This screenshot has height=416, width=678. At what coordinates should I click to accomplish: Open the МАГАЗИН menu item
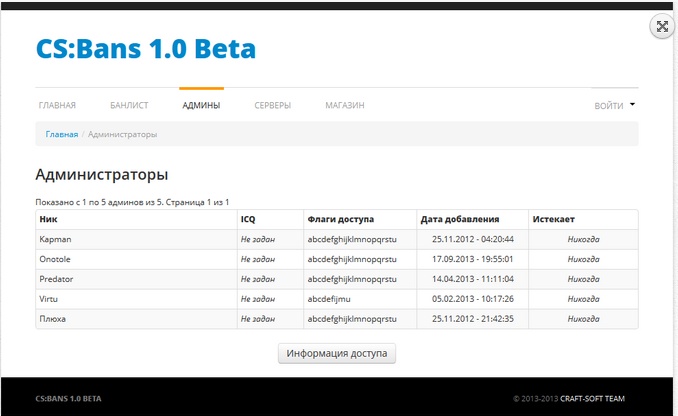[345, 105]
